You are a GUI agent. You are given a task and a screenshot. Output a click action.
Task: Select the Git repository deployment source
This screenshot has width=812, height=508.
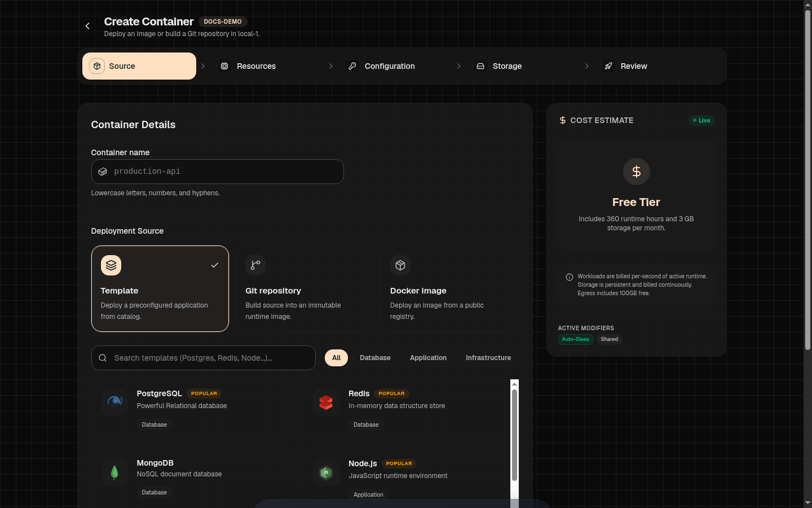coord(304,288)
